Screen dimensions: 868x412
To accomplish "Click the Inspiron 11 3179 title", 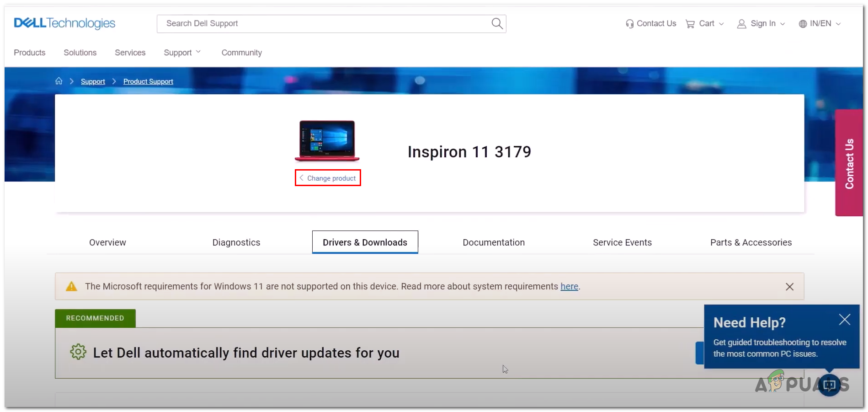I will click(469, 152).
